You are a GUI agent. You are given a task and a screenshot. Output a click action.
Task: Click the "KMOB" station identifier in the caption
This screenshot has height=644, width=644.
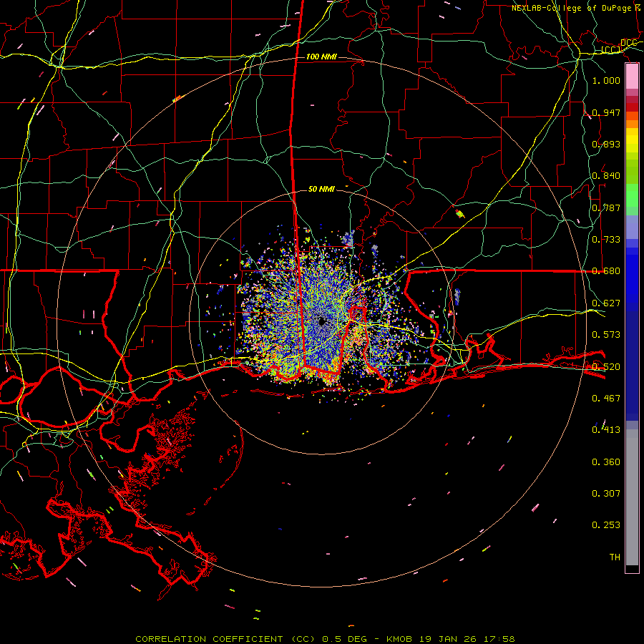(x=400, y=639)
